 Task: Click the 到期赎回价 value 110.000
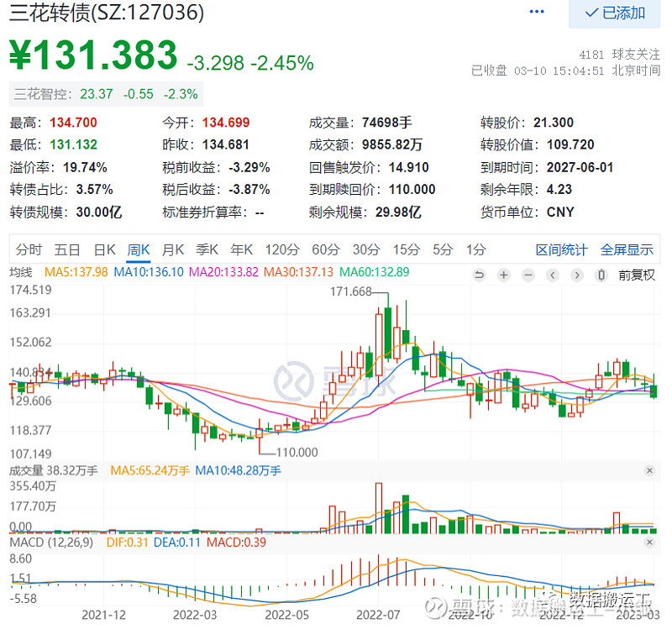pos(412,190)
